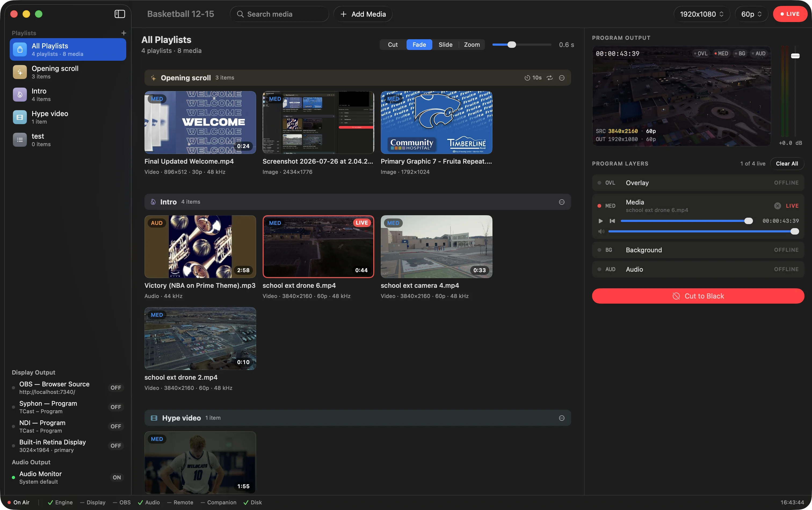Open the 60p frame rate dropdown
The width and height of the screenshot is (812, 510).
pos(751,14)
